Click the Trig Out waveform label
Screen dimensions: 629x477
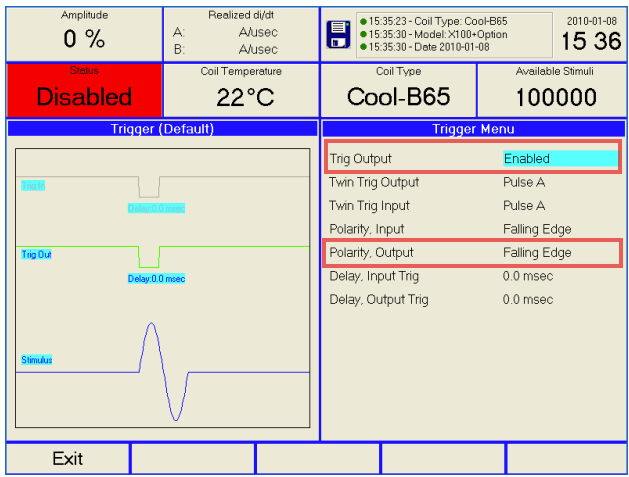pos(37,254)
